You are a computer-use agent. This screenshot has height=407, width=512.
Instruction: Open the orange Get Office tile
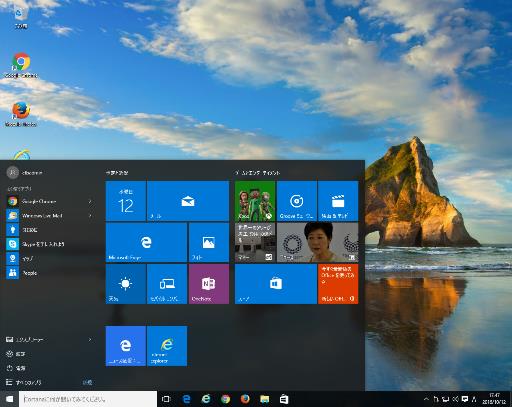338,284
